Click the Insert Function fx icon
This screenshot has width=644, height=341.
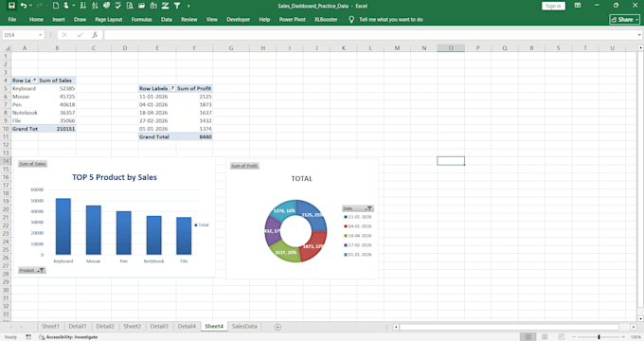click(x=95, y=35)
